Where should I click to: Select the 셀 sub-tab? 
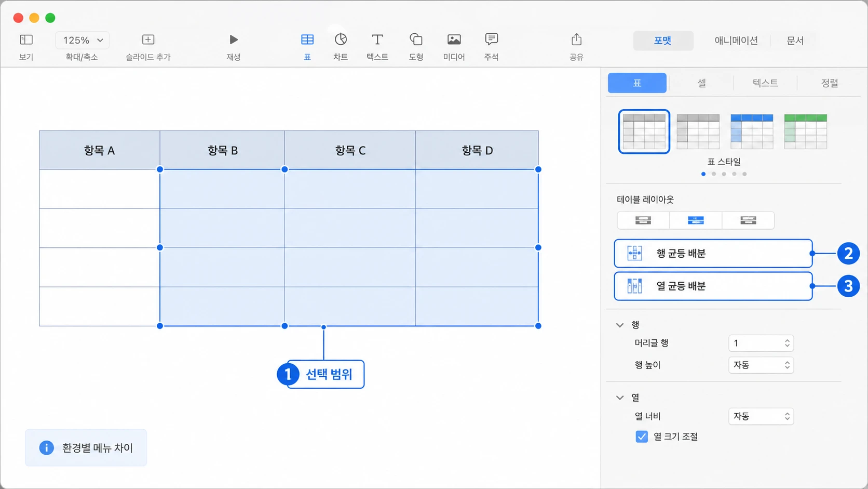tap(701, 83)
